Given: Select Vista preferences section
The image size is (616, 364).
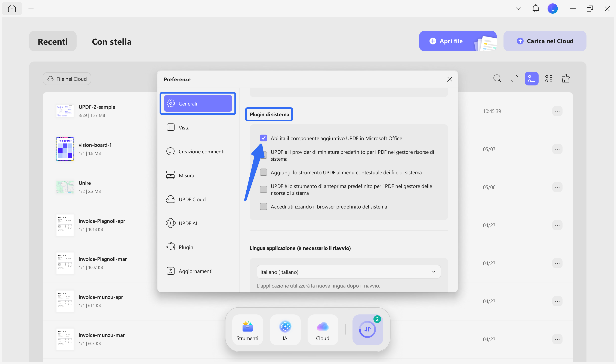Looking at the screenshot, I should [x=198, y=127].
